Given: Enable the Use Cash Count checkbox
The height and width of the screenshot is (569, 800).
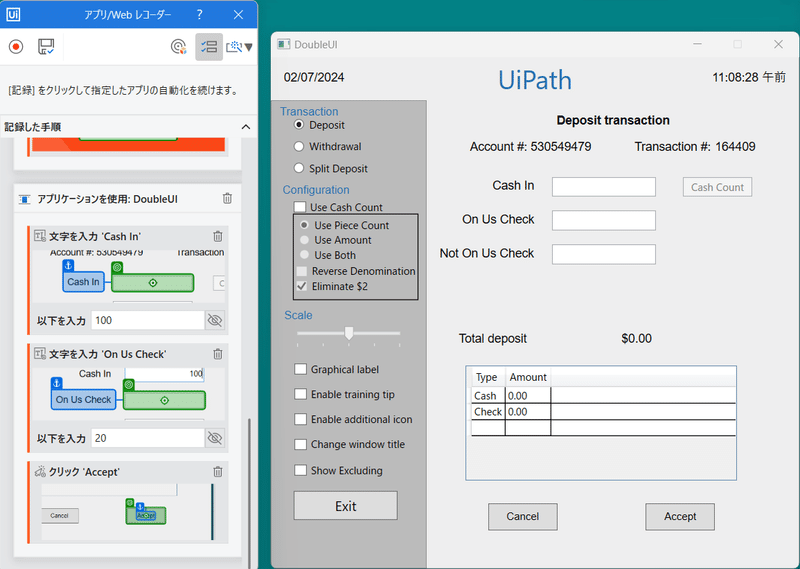Looking at the screenshot, I should click(x=300, y=207).
